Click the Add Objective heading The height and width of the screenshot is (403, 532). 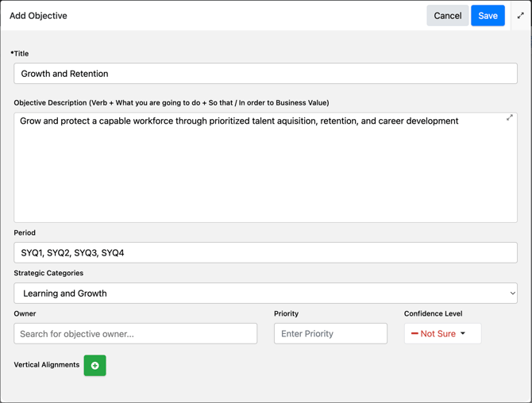(x=38, y=16)
